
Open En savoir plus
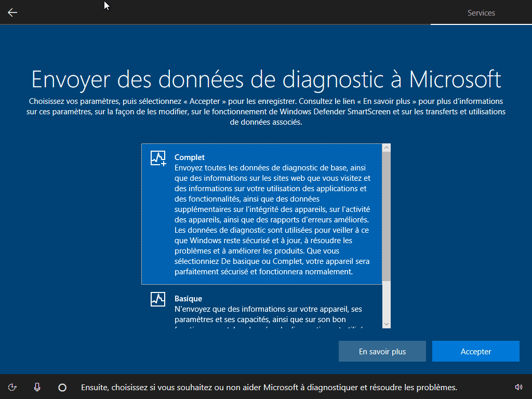click(382, 352)
